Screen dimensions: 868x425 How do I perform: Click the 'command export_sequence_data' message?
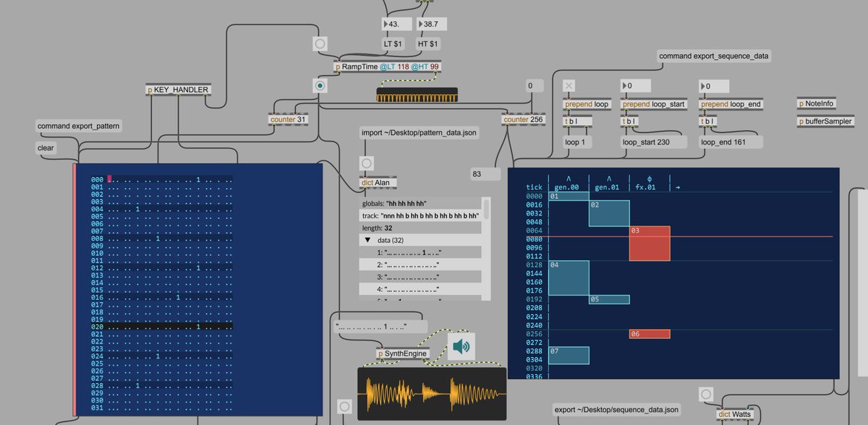click(x=715, y=56)
